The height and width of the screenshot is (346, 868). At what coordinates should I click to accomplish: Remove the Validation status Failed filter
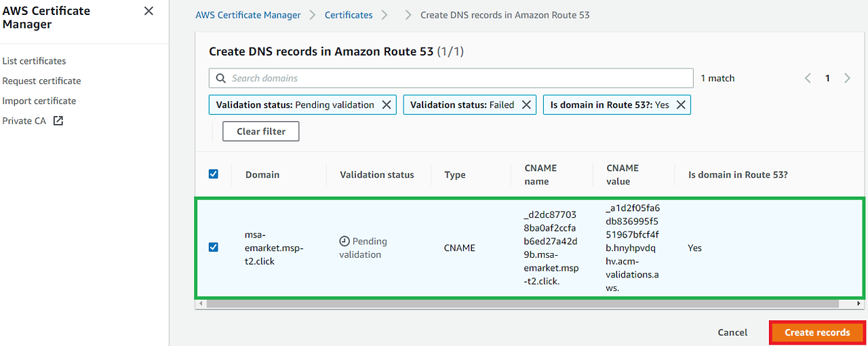pyautogui.click(x=526, y=105)
